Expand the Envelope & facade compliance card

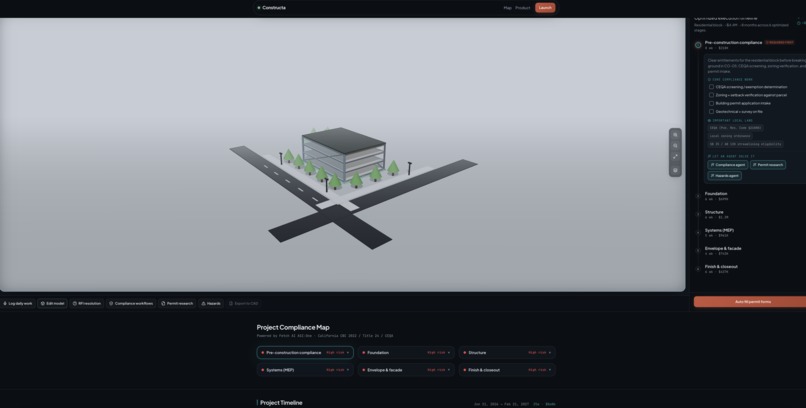pyautogui.click(x=406, y=370)
